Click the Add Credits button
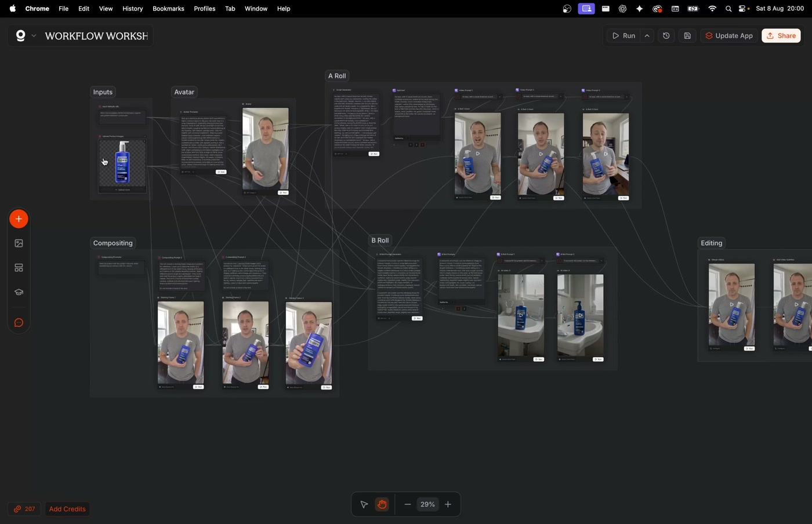The width and height of the screenshot is (812, 524). tap(67, 509)
